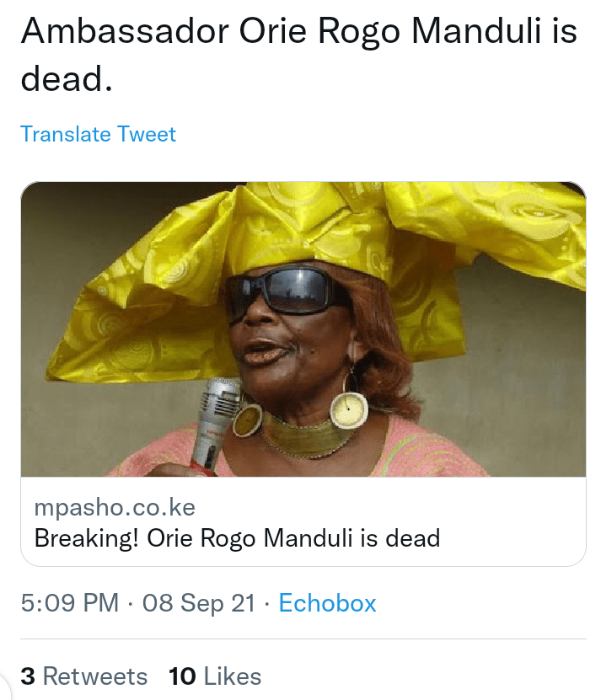Click the mpasho.co.ke domain label
Viewport: 601px width, 700px height.
pos(115,508)
